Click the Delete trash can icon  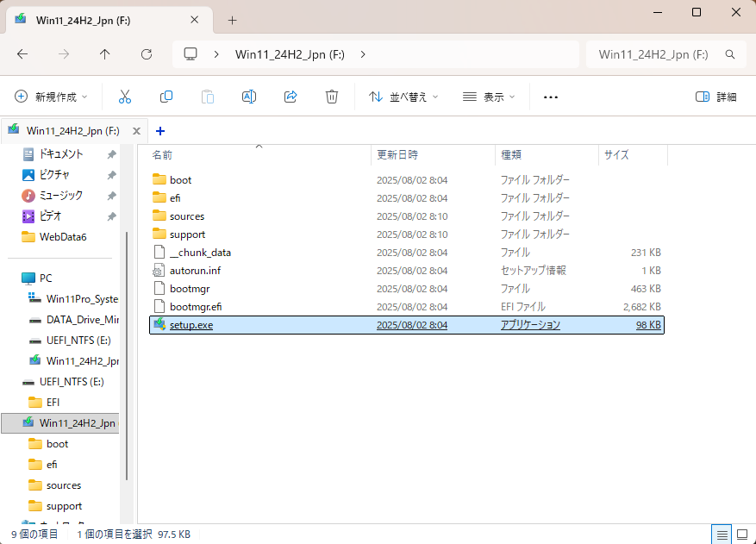pos(332,97)
